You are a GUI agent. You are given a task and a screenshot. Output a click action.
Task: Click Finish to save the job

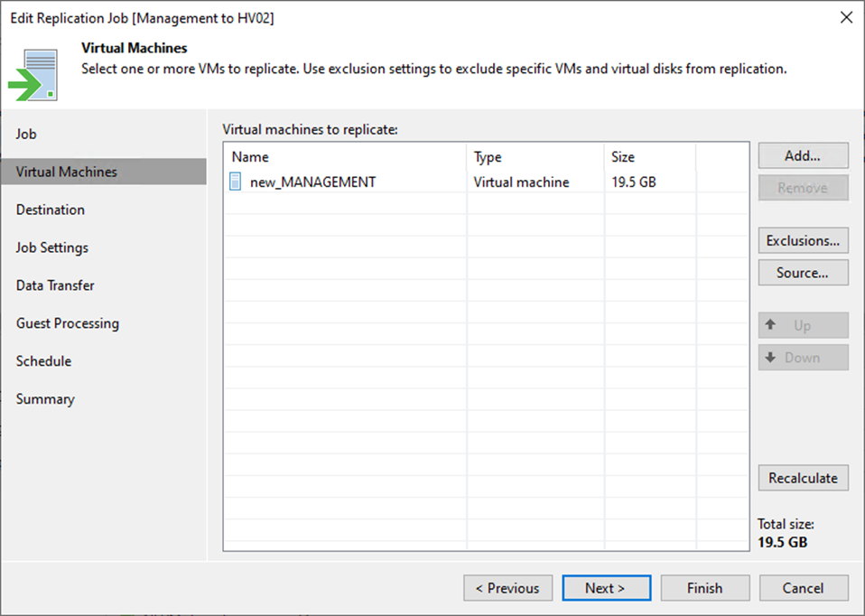[704, 588]
